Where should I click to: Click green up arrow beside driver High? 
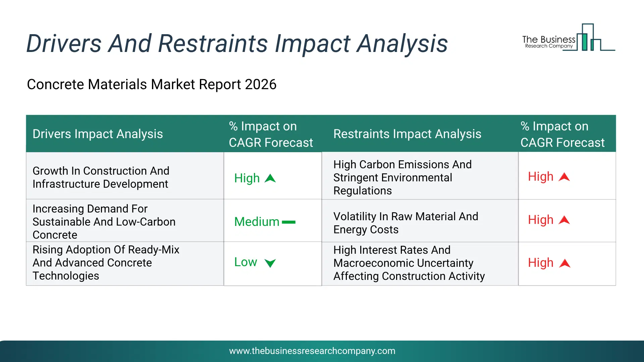(270, 178)
